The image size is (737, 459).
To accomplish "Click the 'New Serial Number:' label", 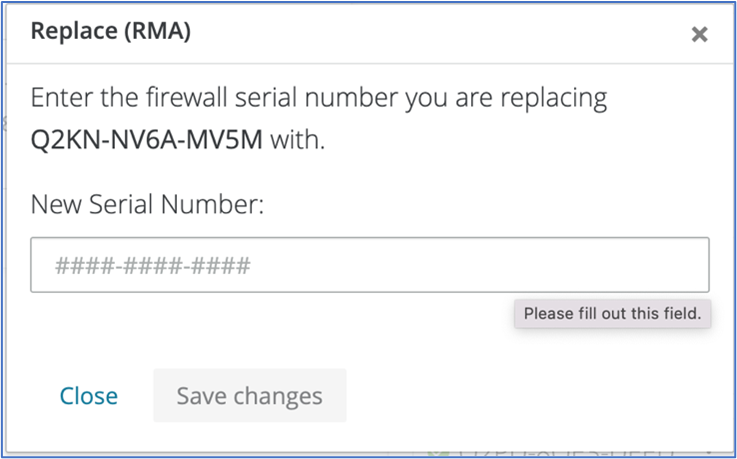I will (147, 205).
